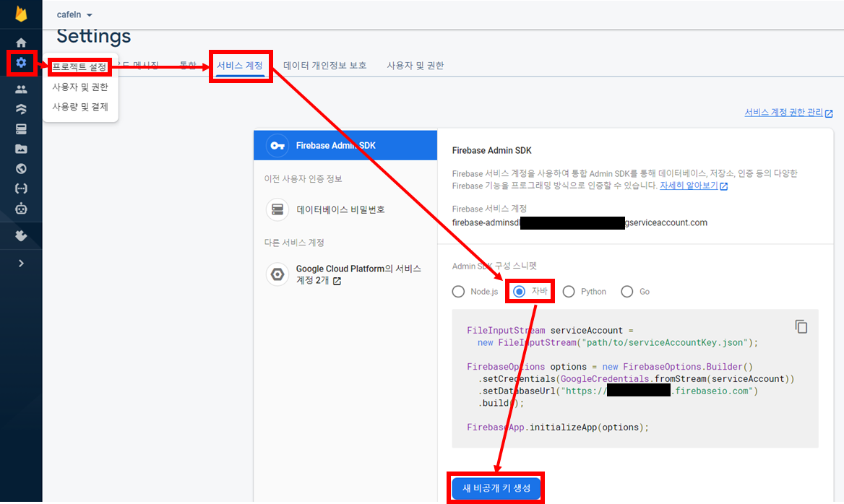
Task: Open the Machine Learning robot icon
Action: click(x=21, y=209)
